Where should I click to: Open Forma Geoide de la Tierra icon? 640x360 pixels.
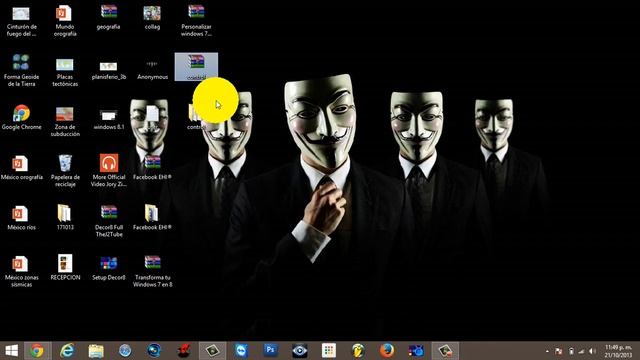click(x=21, y=70)
